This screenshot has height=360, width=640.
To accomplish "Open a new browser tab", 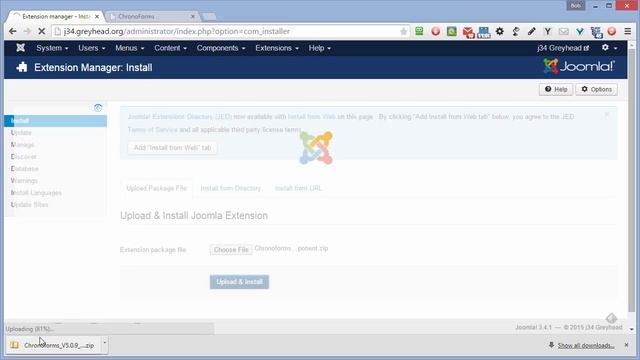I will [209, 16].
